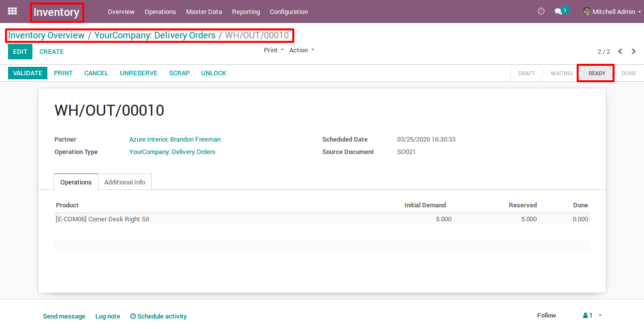Go to Inventory Overview breadcrumb
This screenshot has width=644, height=329.
pos(46,35)
